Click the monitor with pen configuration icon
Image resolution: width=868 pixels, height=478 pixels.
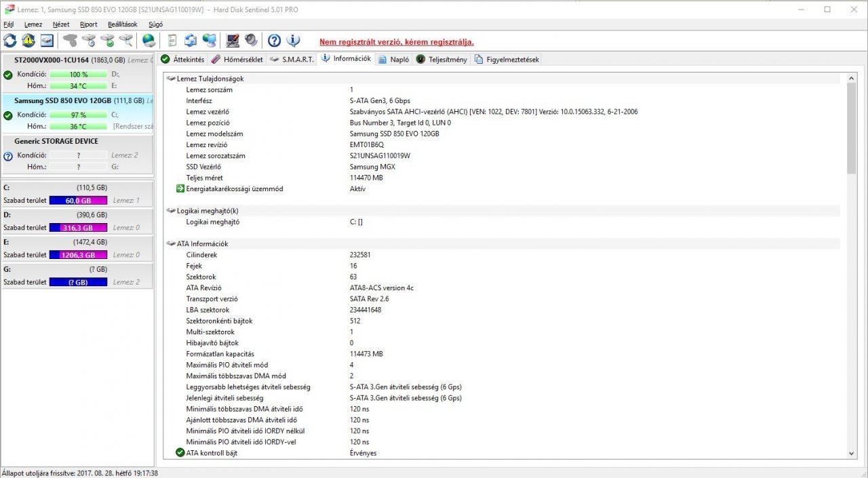pyautogui.click(x=233, y=41)
